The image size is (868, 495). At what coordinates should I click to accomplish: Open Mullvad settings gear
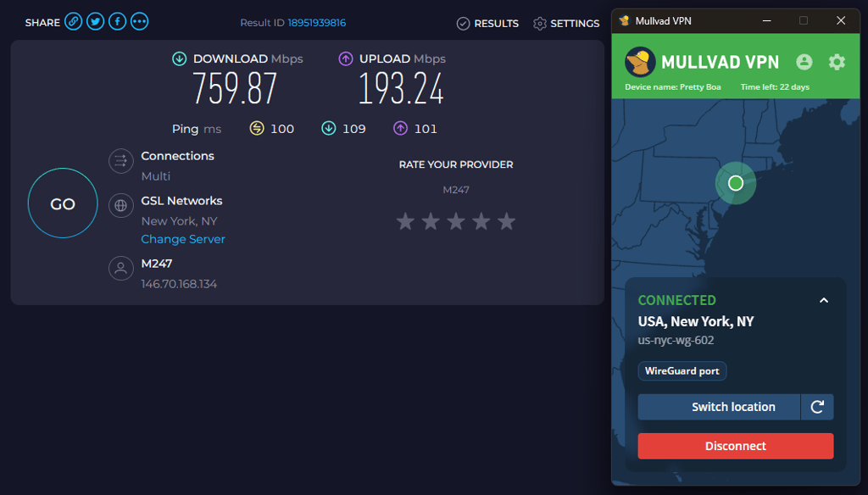coord(837,62)
